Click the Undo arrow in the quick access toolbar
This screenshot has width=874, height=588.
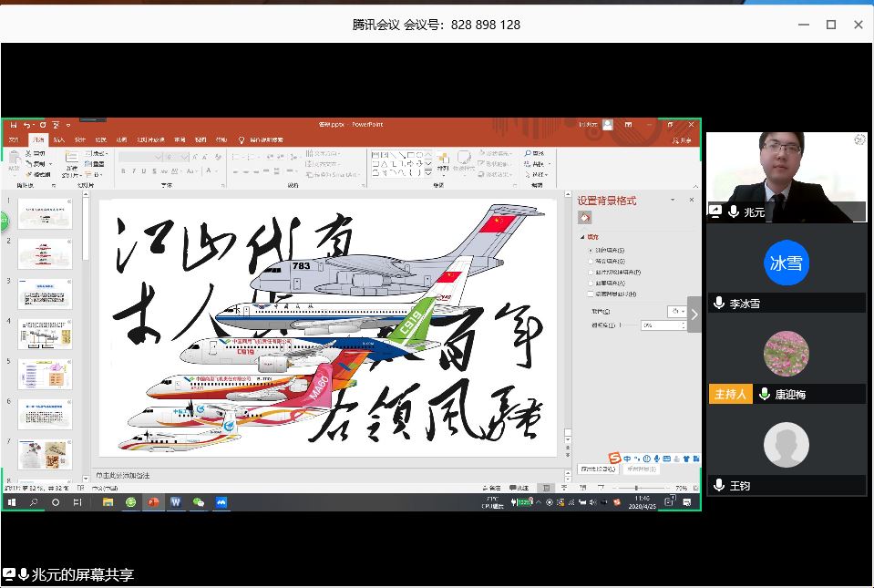(x=28, y=125)
